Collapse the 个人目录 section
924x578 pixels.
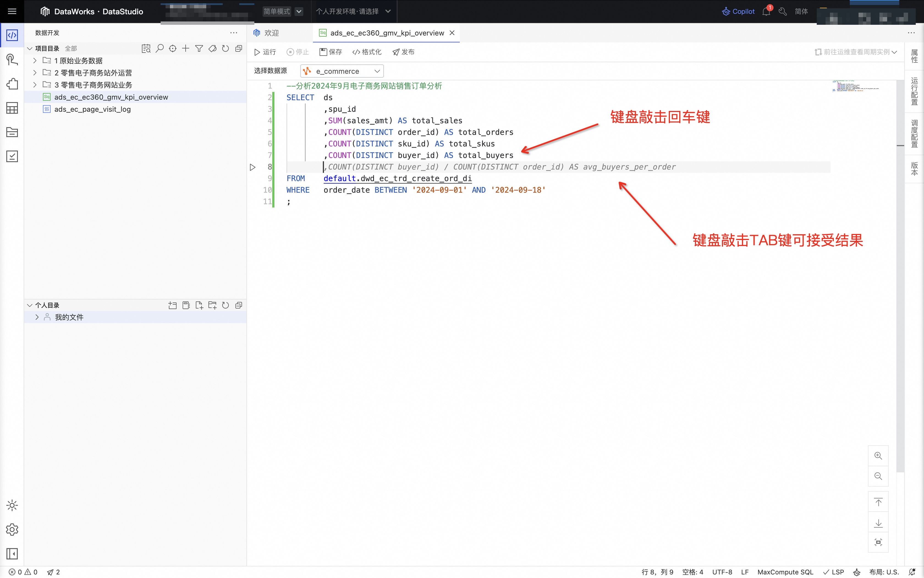[x=30, y=305]
